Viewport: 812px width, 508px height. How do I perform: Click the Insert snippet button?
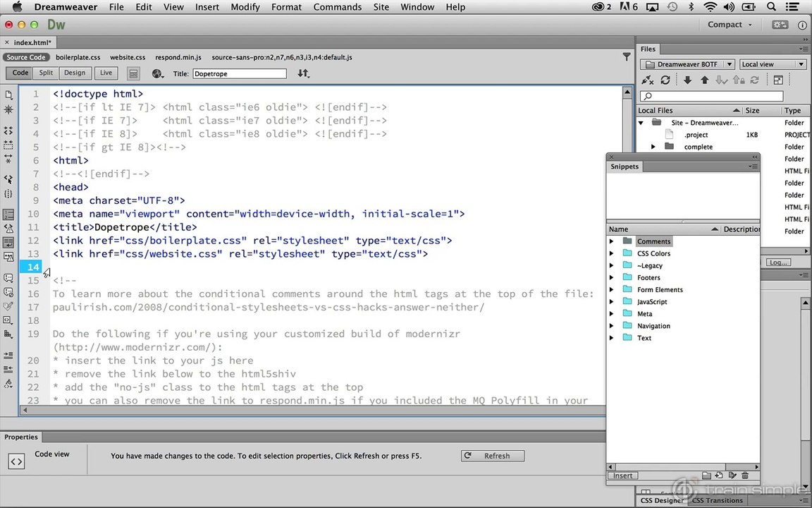coord(622,476)
